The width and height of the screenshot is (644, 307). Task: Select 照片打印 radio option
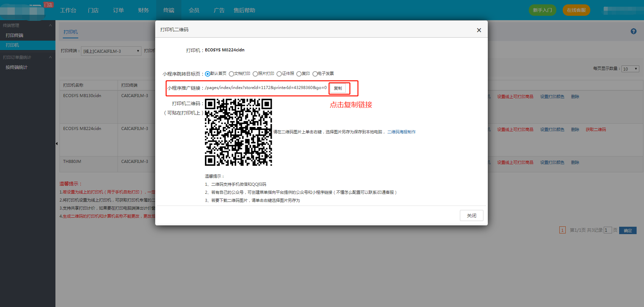pos(255,74)
